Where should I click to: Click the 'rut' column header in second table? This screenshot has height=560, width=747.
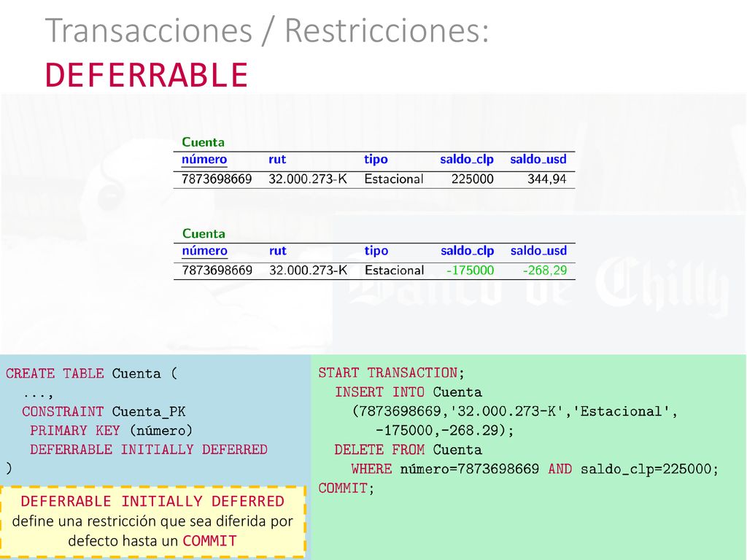coord(278,251)
